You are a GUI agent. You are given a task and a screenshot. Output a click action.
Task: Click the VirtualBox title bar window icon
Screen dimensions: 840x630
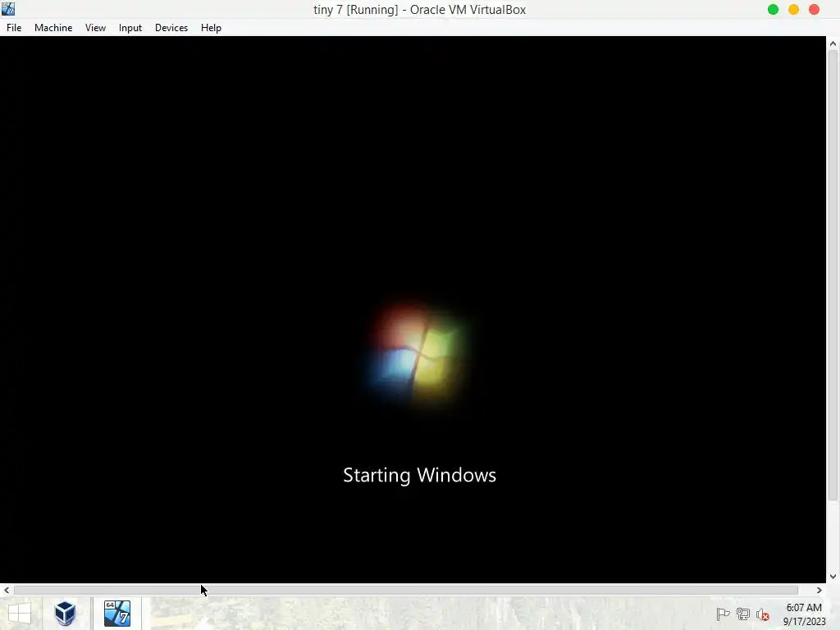pyautogui.click(x=8, y=9)
